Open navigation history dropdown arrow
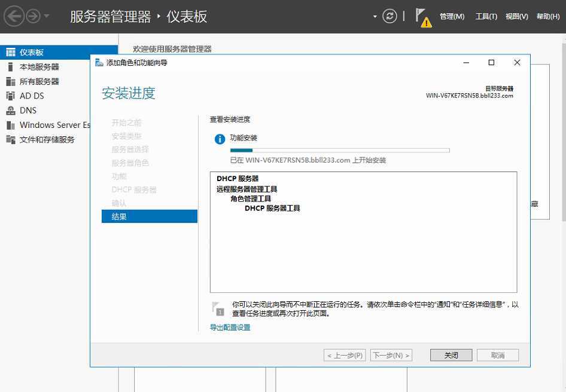The image size is (566, 392). 47,16
